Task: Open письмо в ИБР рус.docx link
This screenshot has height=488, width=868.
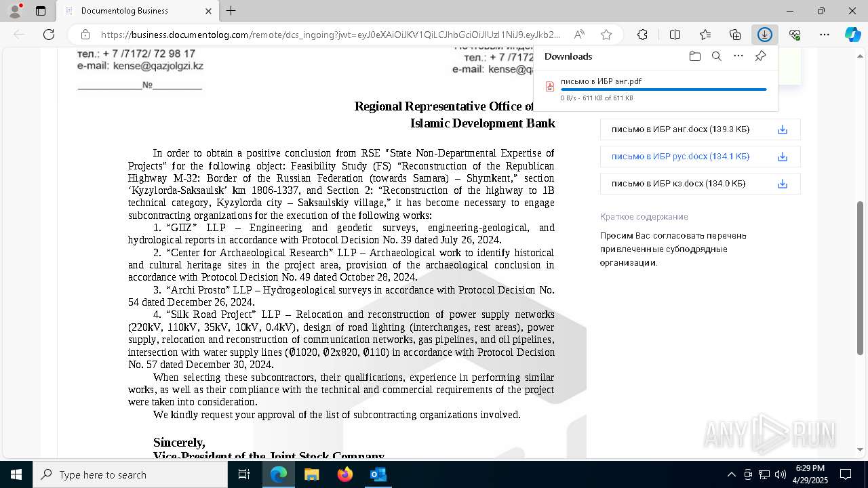Action: coord(680,157)
